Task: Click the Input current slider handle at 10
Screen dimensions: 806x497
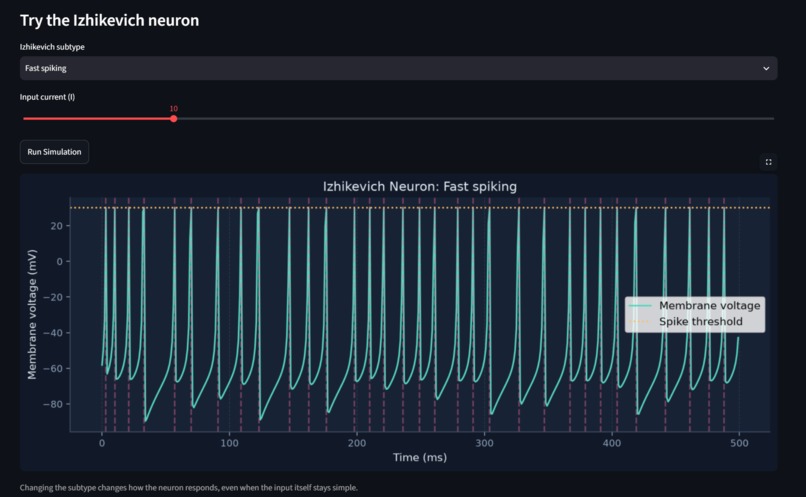Action: coord(174,119)
